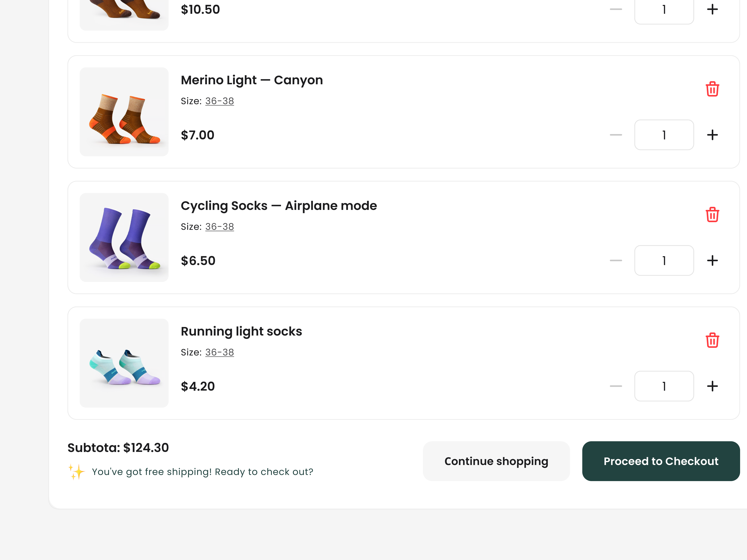Screen dimensions: 747x560
Task: Remove Running light socks using trash icon
Action: 712,340
